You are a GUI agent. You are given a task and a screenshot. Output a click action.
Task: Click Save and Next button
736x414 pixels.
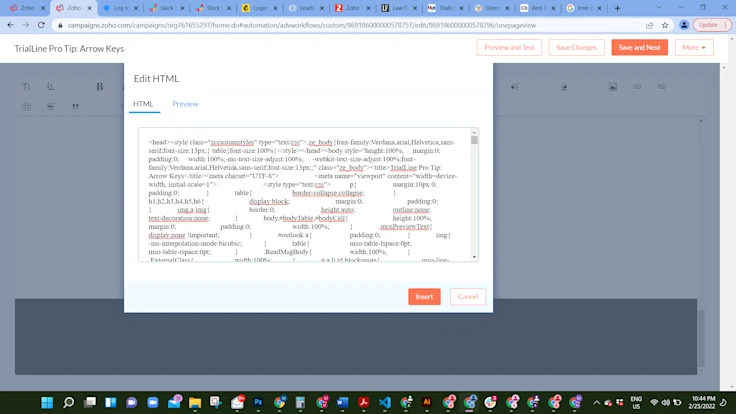(x=639, y=47)
